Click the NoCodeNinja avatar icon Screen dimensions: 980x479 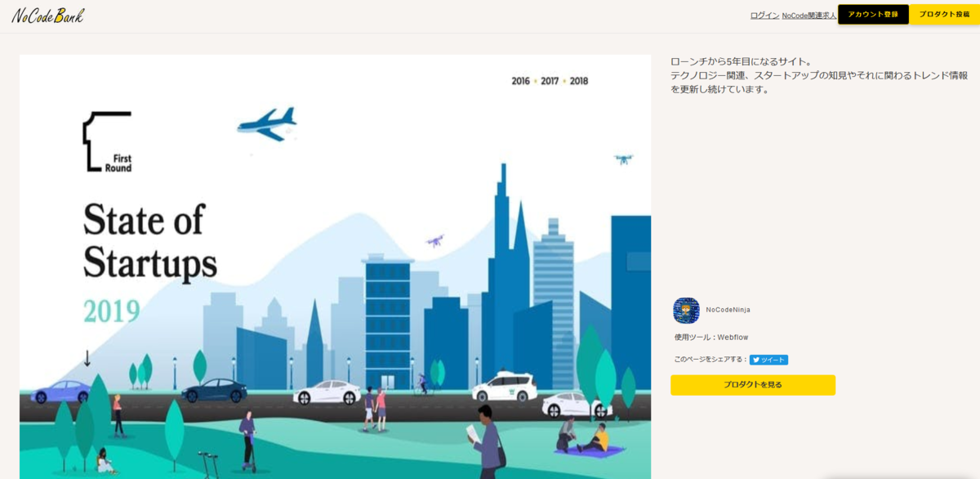pos(686,311)
